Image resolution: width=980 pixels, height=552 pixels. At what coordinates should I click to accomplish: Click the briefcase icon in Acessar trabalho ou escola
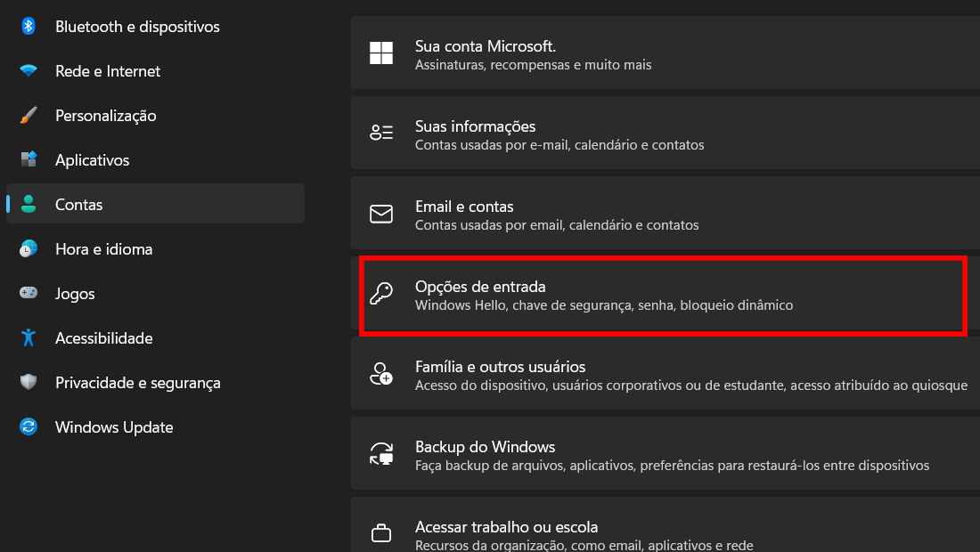pos(381,533)
